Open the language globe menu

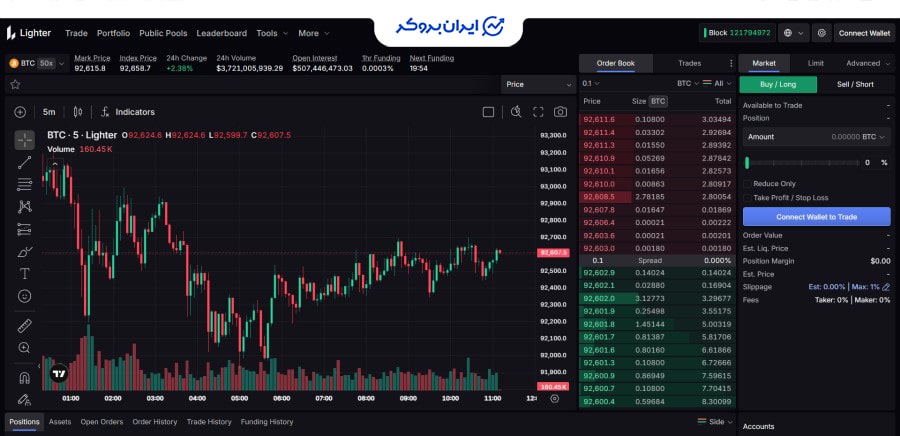pyautogui.click(x=793, y=33)
